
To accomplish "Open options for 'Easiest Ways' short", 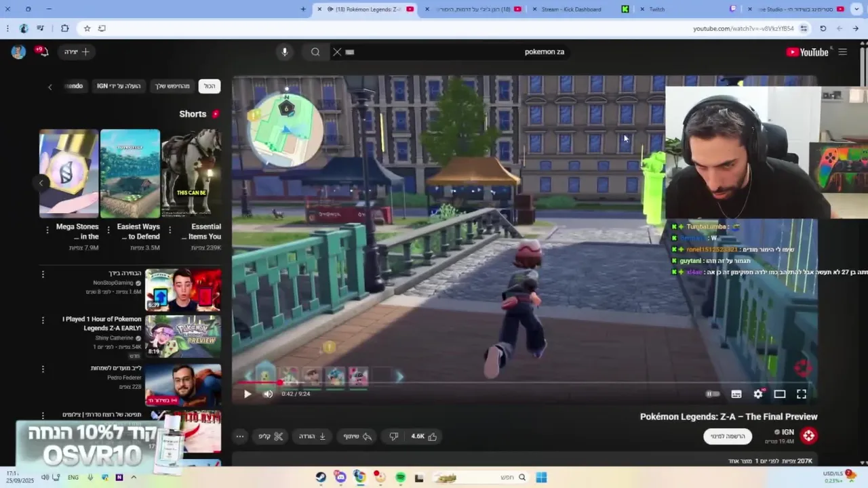I will [108, 230].
